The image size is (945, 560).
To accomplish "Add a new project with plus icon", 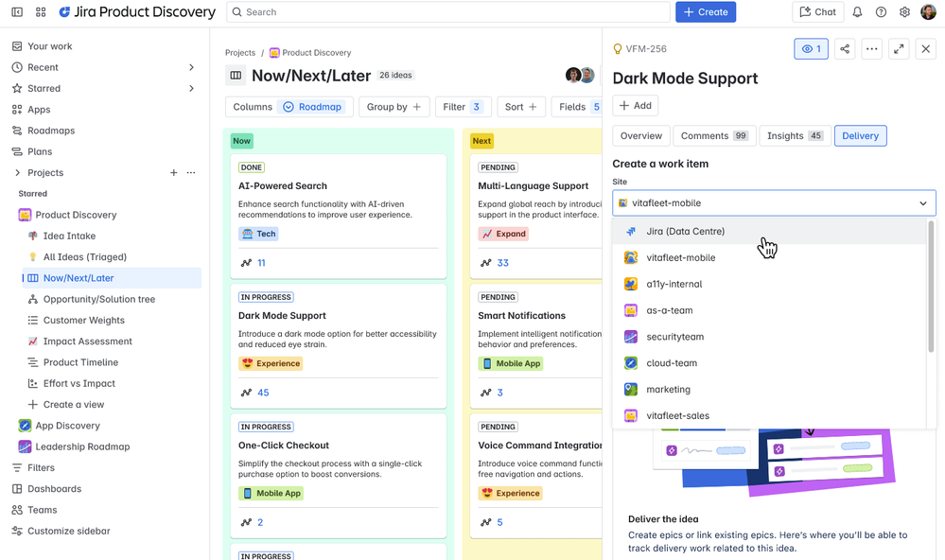I will [x=173, y=172].
